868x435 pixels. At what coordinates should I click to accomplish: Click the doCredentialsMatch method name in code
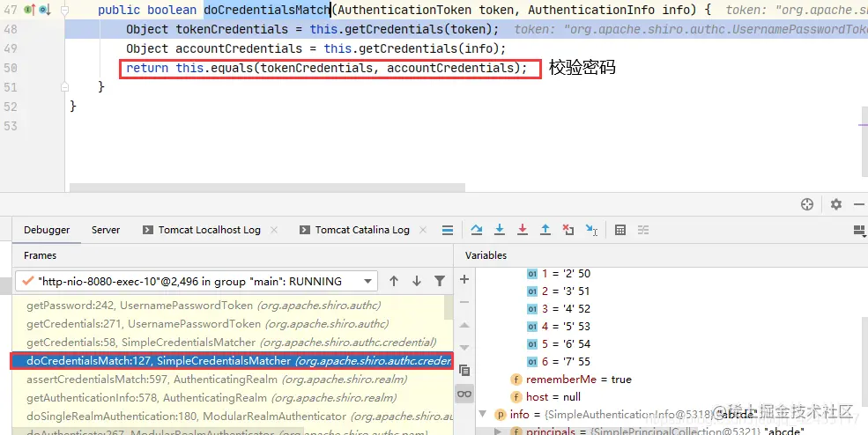(267, 10)
